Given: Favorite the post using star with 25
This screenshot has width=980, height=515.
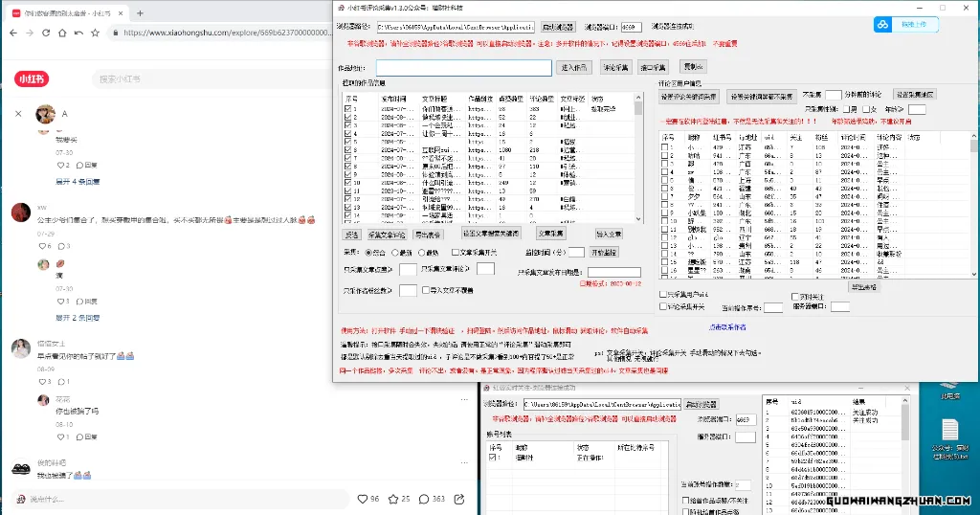Looking at the screenshot, I should click(x=393, y=499).
